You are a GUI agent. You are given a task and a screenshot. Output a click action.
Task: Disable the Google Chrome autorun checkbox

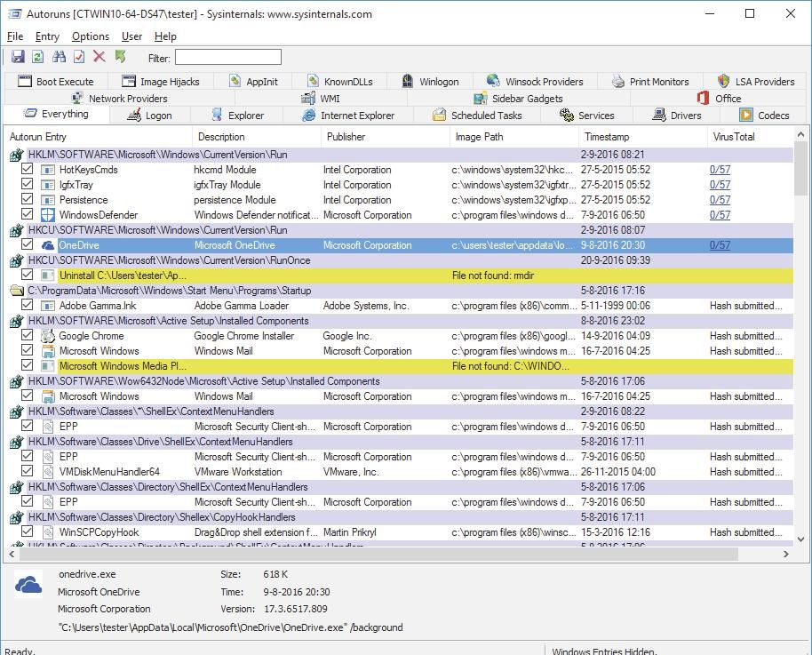pyautogui.click(x=27, y=336)
